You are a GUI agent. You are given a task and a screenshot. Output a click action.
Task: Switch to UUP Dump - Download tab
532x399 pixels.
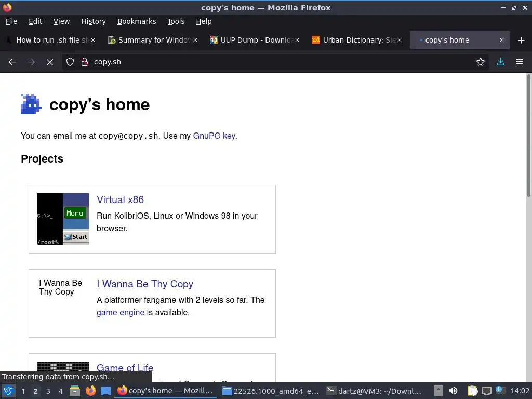[x=255, y=41]
